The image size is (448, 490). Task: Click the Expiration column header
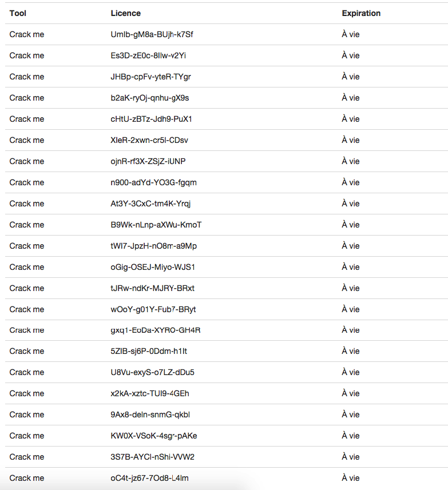(x=361, y=13)
